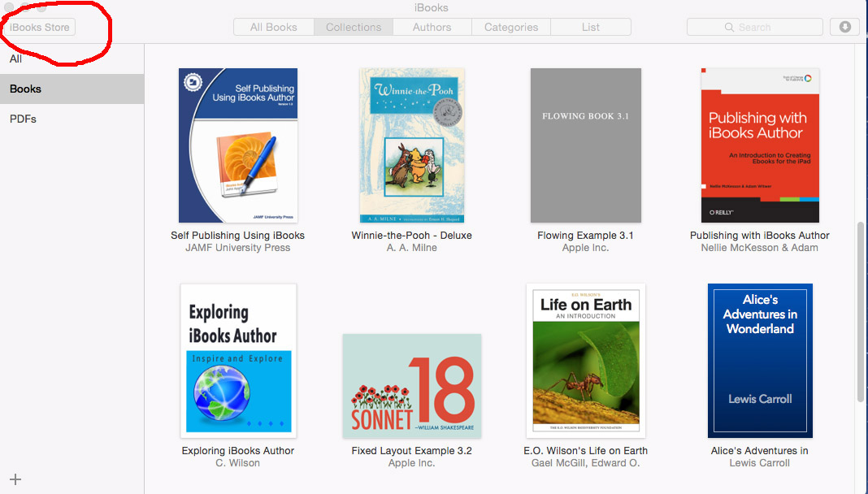This screenshot has width=868, height=494.
Task: Click the title "Flowing Example 3.1"
Action: click(585, 235)
